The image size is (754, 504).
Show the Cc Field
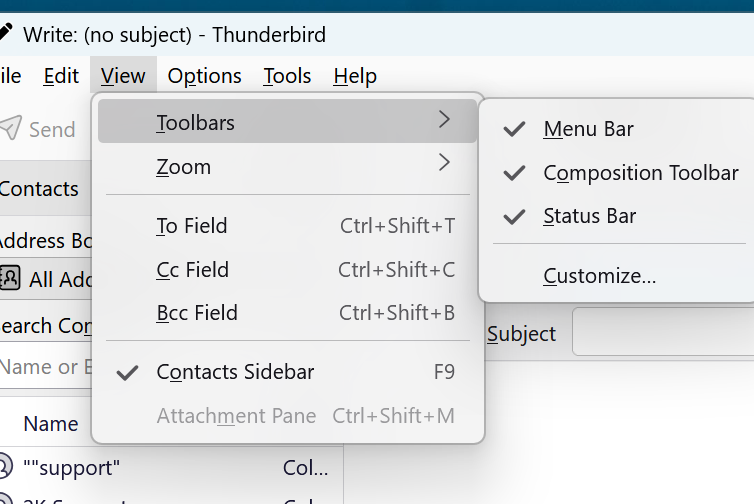[x=192, y=270]
